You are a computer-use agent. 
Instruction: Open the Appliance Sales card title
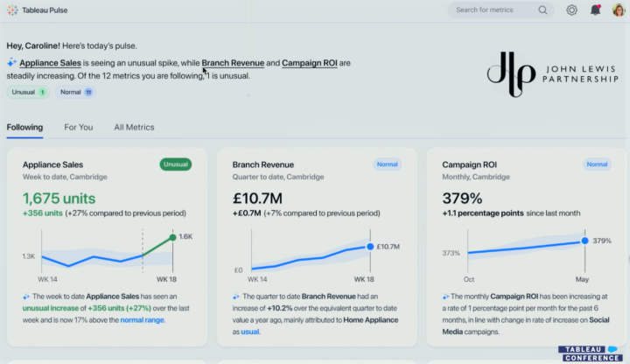point(52,164)
